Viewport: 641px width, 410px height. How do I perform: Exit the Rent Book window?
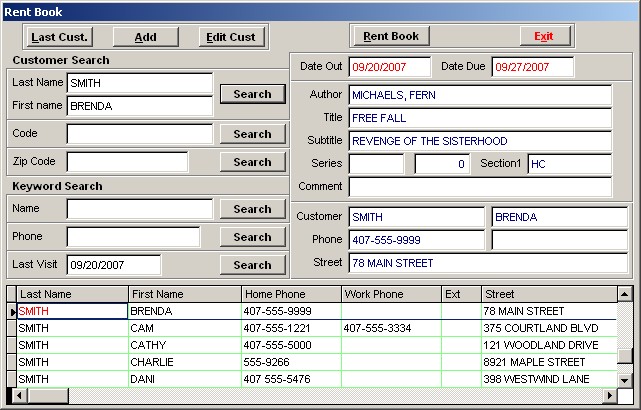(545, 36)
